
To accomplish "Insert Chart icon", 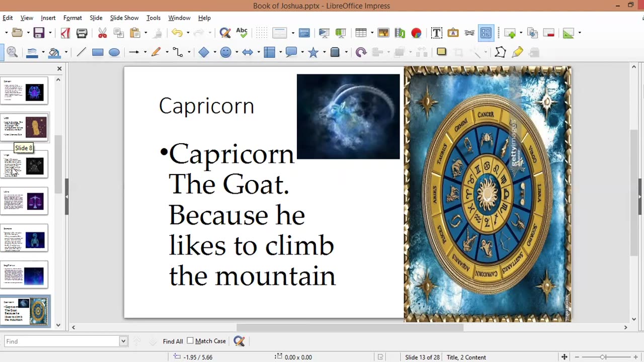I will click(x=416, y=33).
